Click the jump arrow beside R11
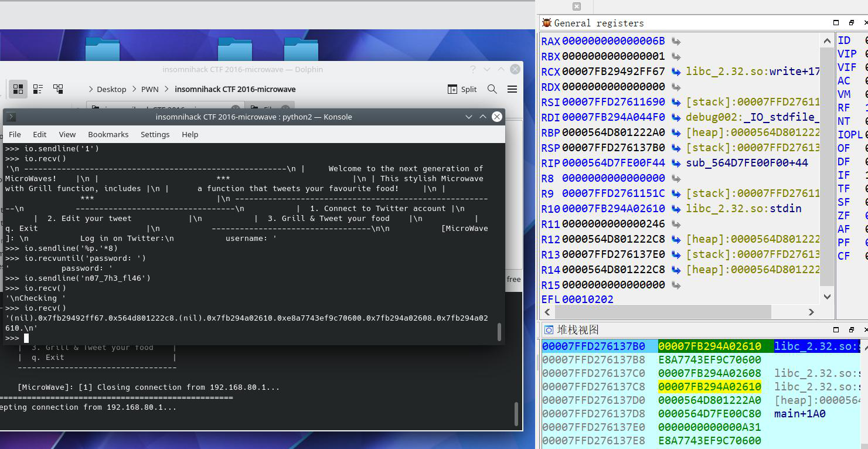 tap(676, 224)
